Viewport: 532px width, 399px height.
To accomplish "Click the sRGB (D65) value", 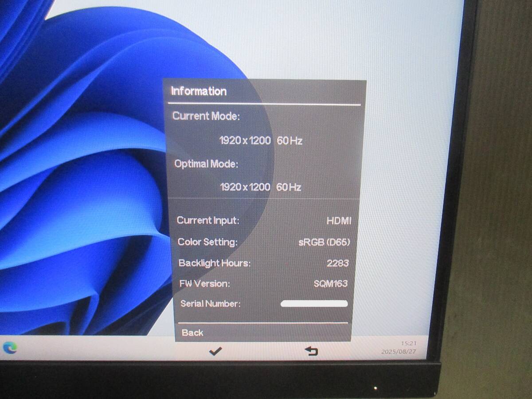I will pyautogui.click(x=324, y=242).
